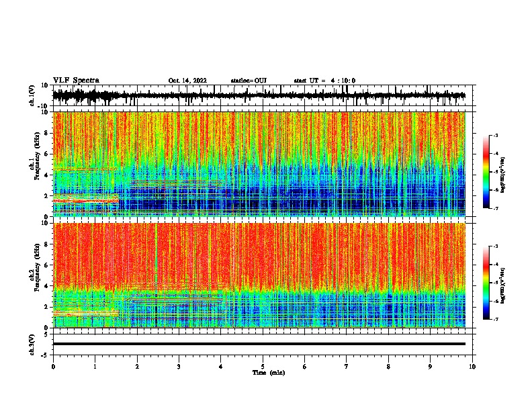Click the ch.2 "Frequency (kHz)" axis label
Screen dimensions: 532x411
(37, 267)
